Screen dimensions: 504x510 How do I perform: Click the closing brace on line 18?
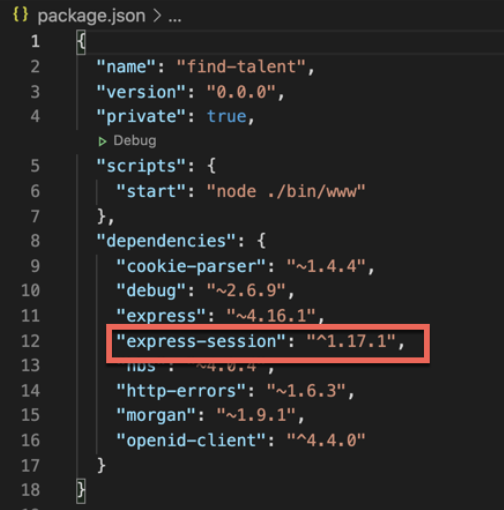pos(81,490)
